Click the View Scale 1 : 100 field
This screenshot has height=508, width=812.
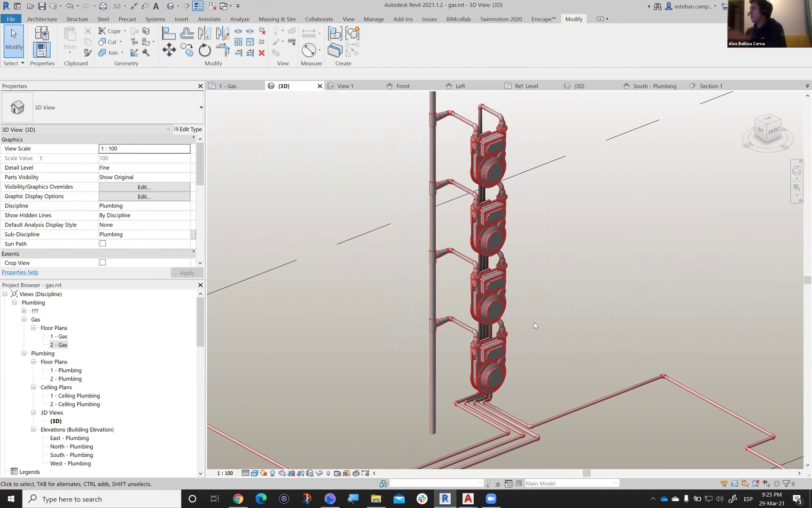144,149
